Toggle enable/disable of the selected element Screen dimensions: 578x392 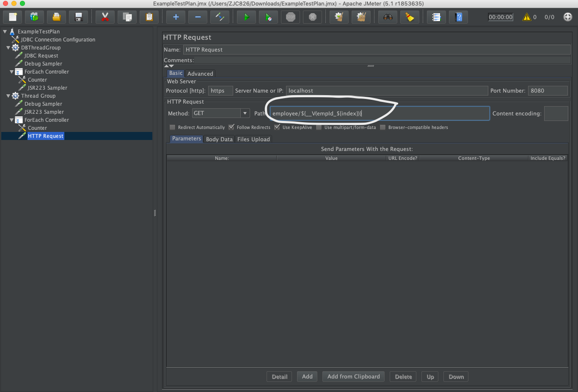(x=220, y=17)
